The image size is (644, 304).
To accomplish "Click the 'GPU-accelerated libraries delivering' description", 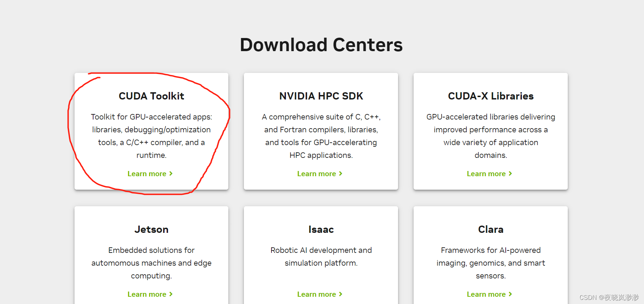I will 491,136.
